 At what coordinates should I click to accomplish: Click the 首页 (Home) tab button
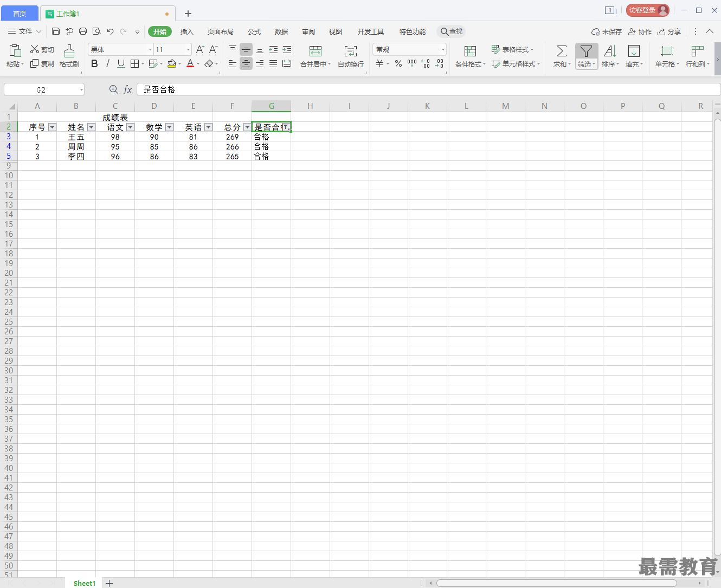pos(20,14)
